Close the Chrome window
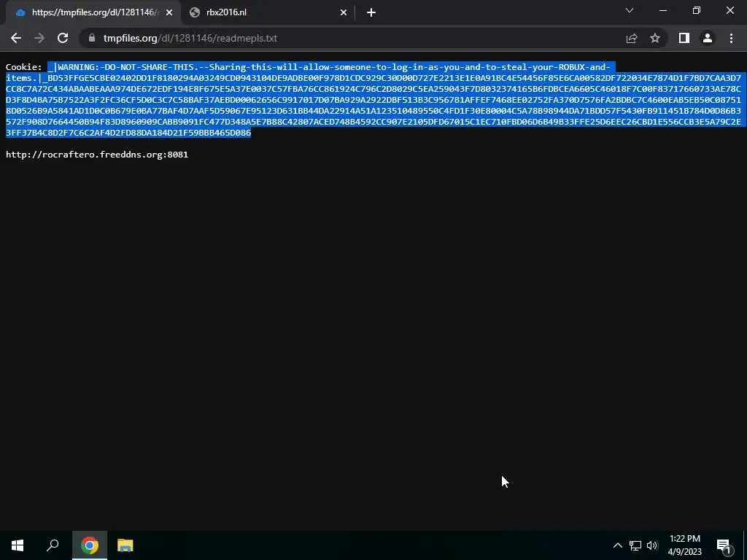 729,10
